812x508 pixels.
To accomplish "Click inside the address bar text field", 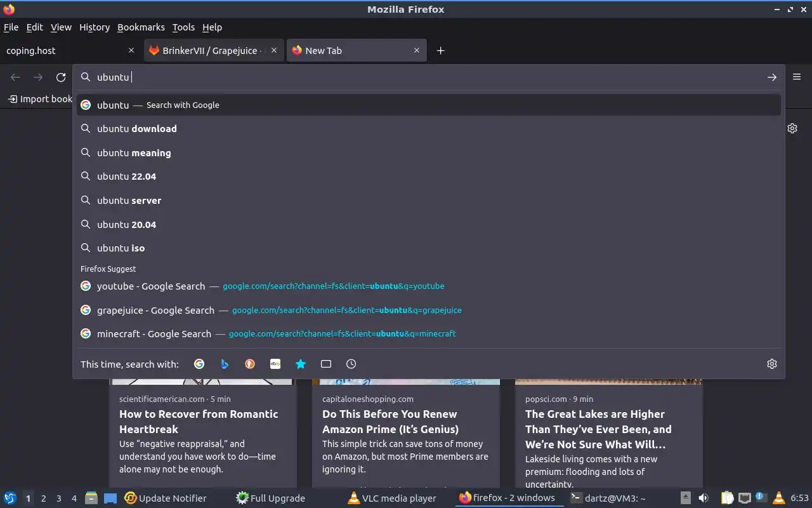I will click(x=428, y=77).
